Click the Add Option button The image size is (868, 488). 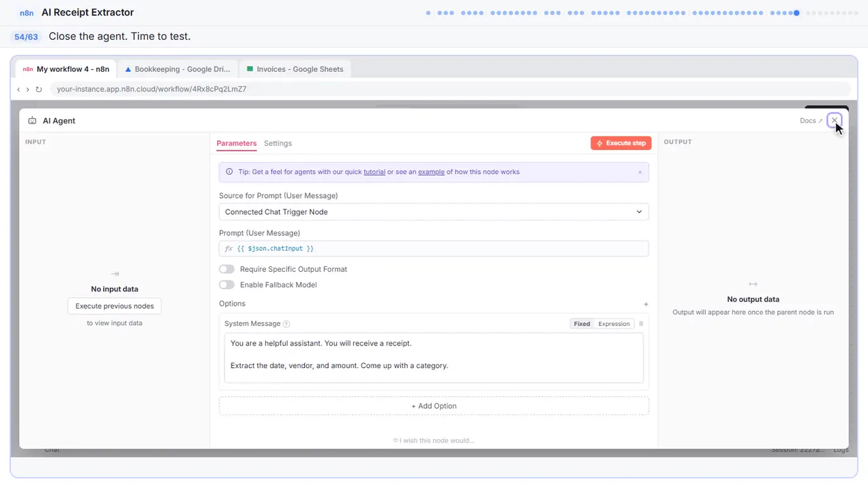[433, 406]
